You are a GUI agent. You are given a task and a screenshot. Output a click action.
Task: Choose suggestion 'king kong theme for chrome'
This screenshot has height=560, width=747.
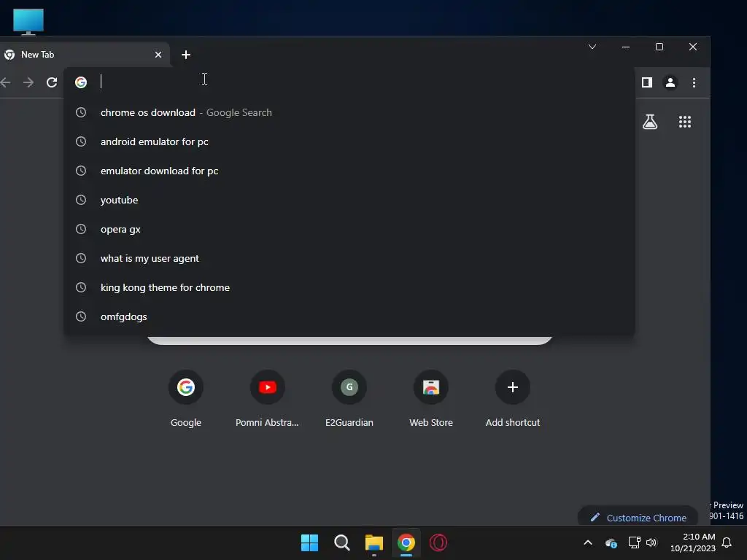coord(349,287)
